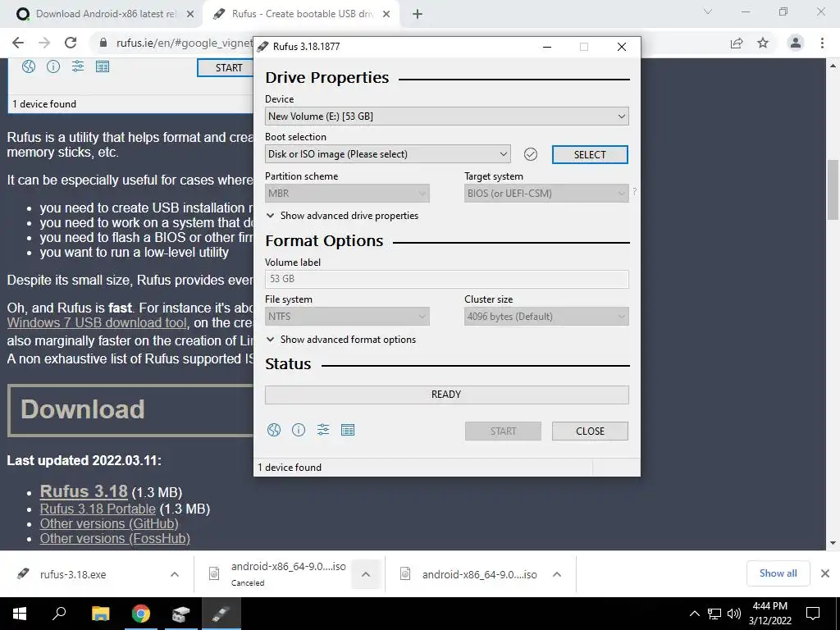Viewport: 840px width, 630px height.
Task: Open Other versions (GitHub) link
Action: point(109,523)
